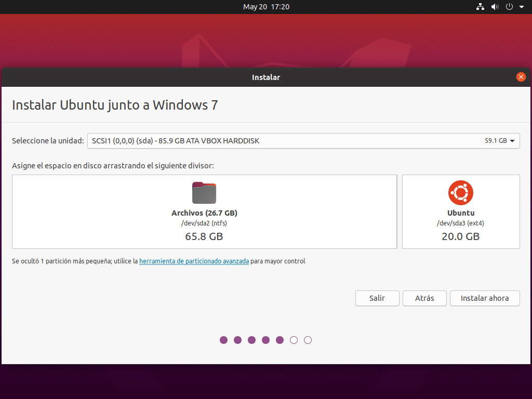The height and width of the screenshot is (399, 532).
Task: Expand the system menu arrow in top bar
Action: pos(522,7)
